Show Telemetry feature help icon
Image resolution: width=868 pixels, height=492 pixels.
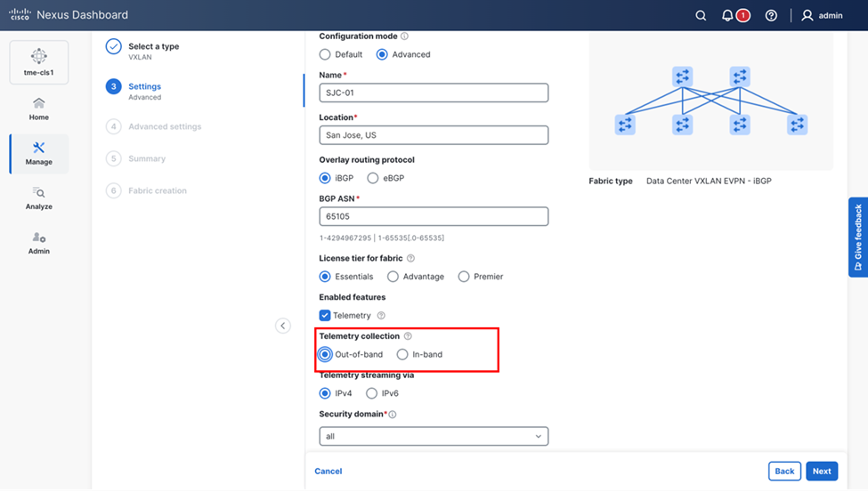tap(381, 316)
